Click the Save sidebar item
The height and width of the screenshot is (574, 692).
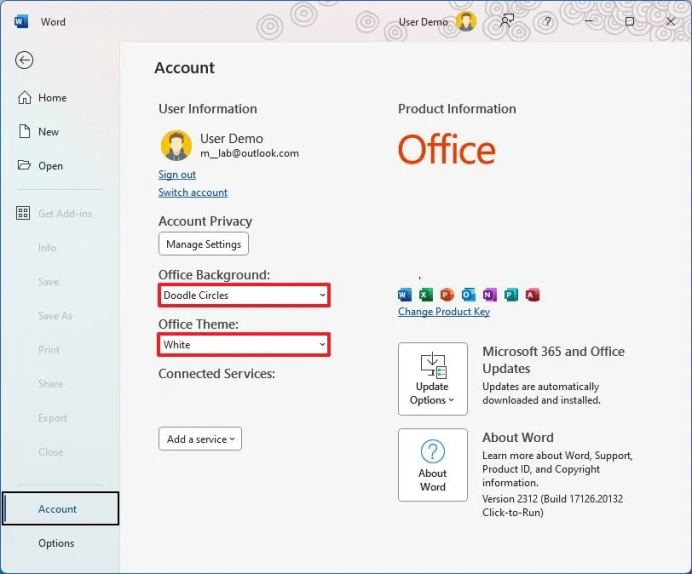click(48, 281)
